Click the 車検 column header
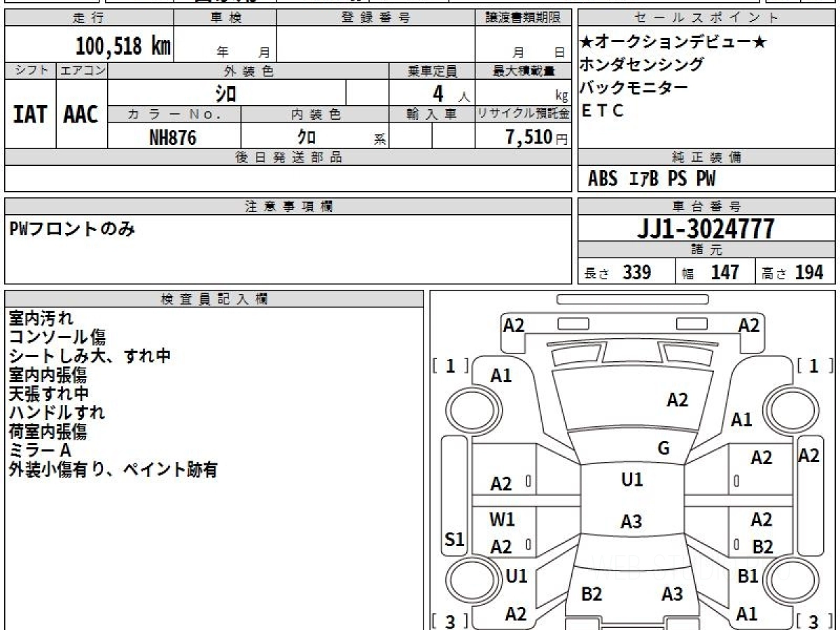 [225, 18]
